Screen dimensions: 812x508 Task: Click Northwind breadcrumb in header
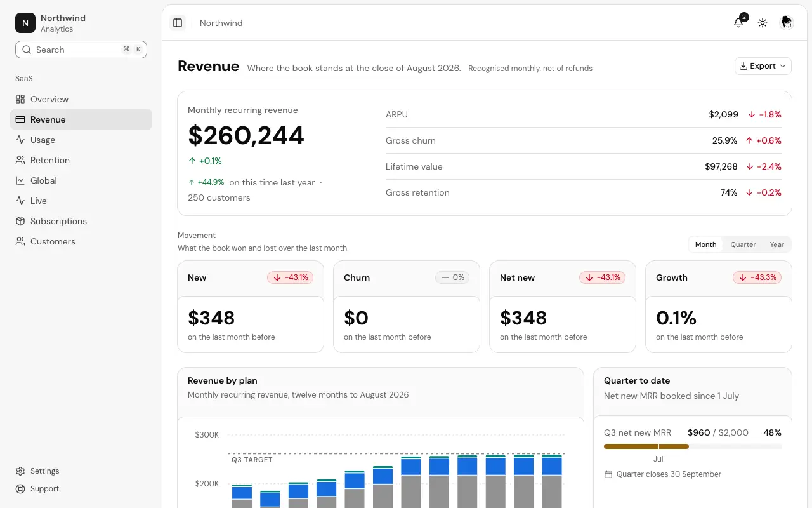click(221, 23)
